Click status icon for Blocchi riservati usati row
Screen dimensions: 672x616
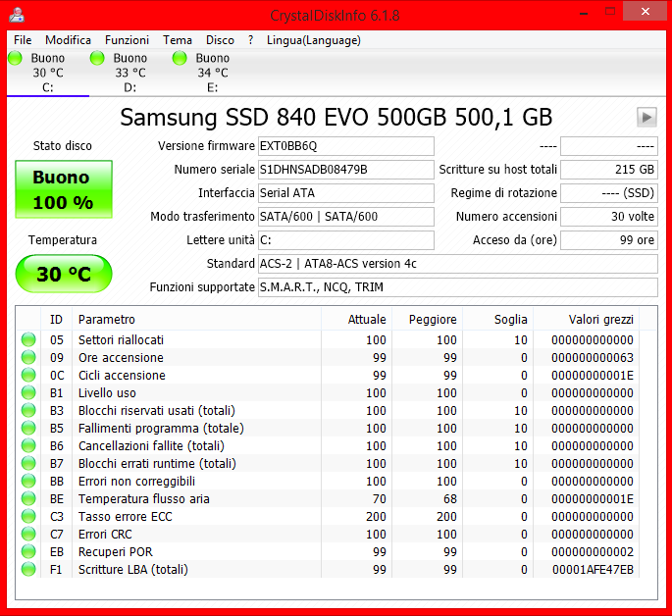click(28, 410)
